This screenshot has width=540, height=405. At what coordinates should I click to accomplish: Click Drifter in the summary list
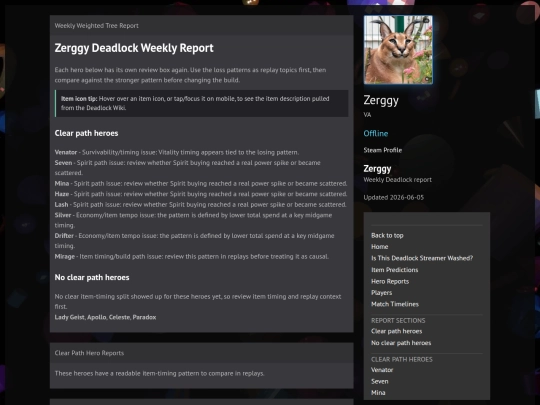pyautogui.click(x=64, y=236)
